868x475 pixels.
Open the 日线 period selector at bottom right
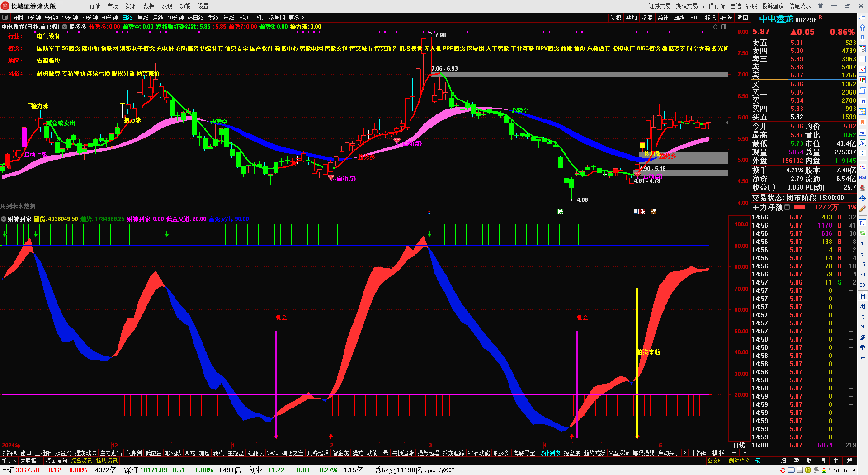tap(739, 445)
